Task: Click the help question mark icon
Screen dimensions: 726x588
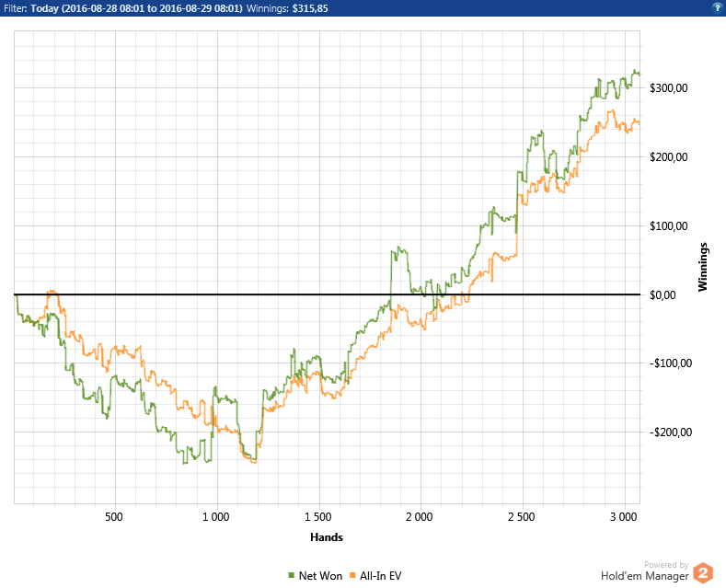Action: click(717, 8)
